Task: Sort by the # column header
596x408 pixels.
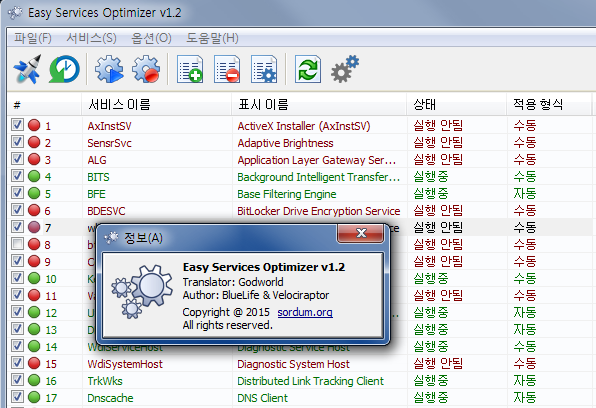Action: coord(44,104)
